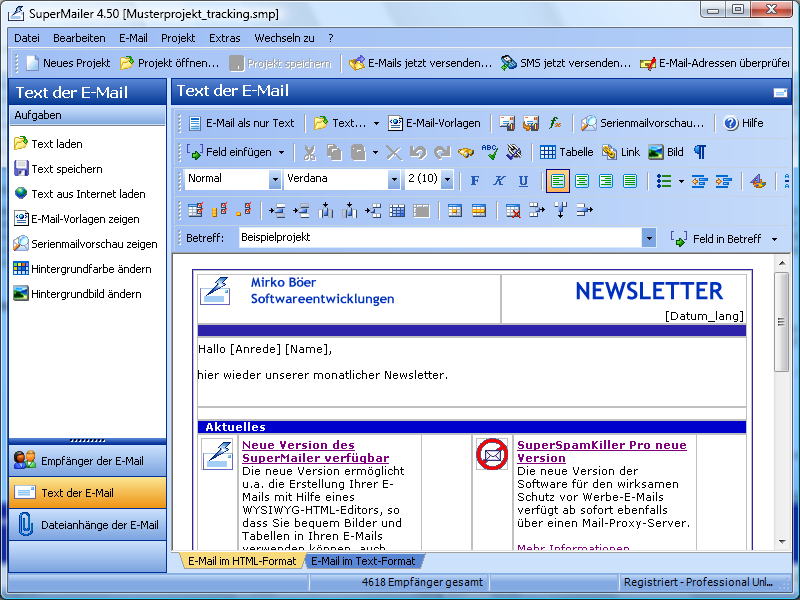
Task: Click E-Mail als nur Text button
Action: tap(241, 123)
